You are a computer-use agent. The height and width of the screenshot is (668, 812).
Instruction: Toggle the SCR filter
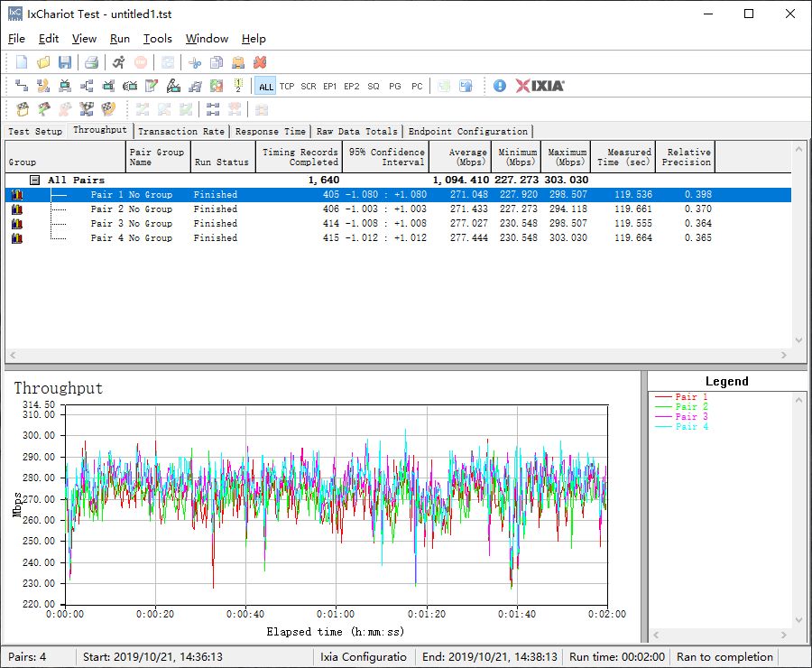point(309,87)
